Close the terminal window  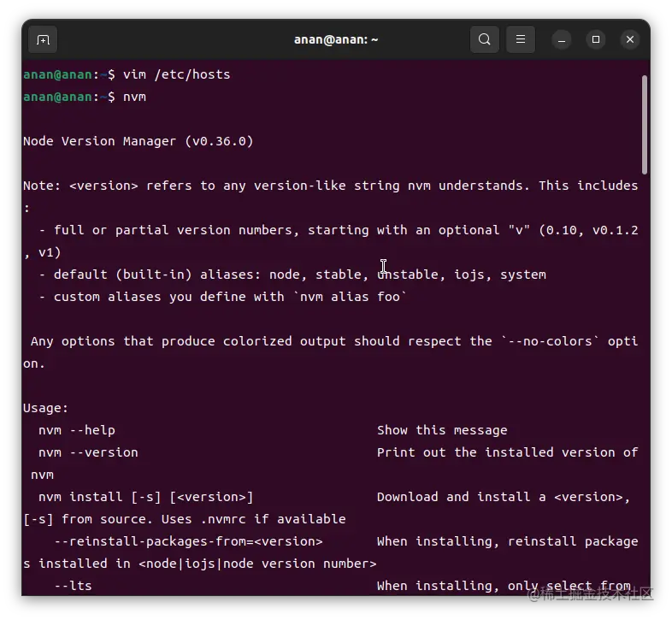(x=630, y=40)
